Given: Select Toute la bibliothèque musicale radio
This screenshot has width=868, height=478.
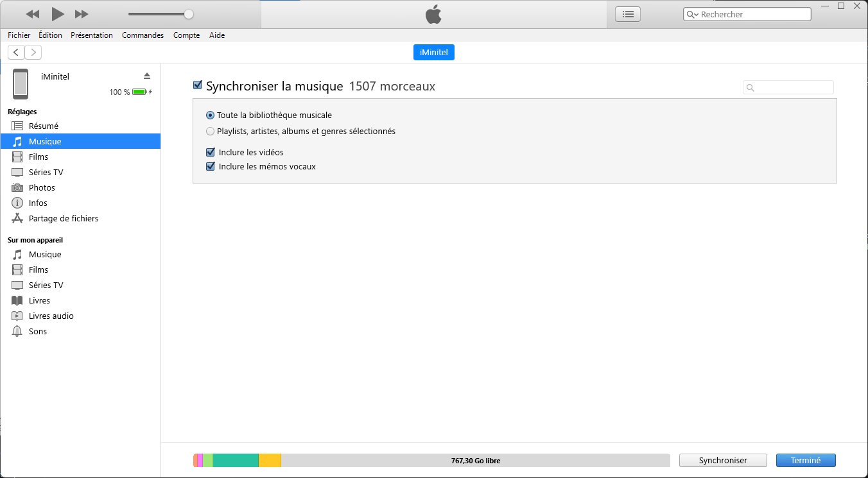Looking at the screenshot, I should click(x=210, y=115).
